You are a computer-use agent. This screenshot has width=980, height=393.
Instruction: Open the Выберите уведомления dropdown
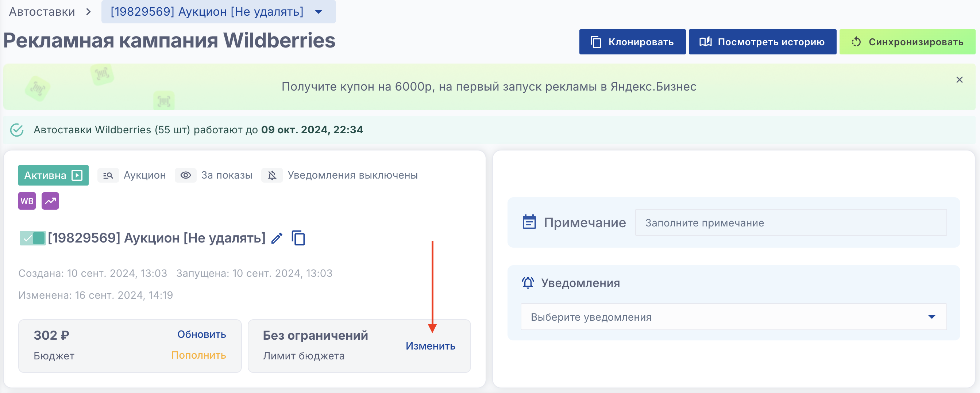tap(733, 317)
